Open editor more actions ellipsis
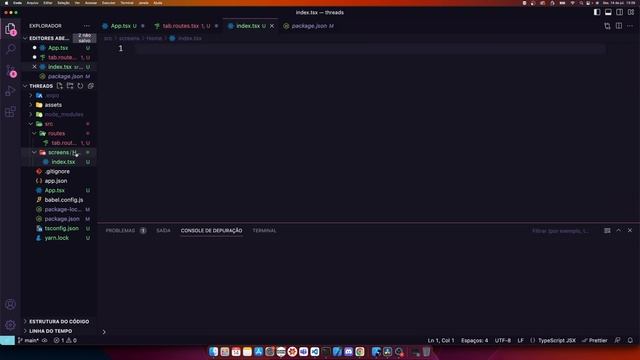 click(630, 26)
